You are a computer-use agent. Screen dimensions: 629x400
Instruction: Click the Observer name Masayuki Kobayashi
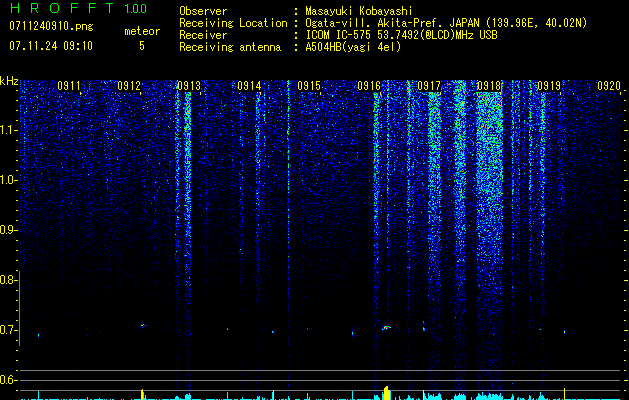pyautogui.click(x=358, y=11)
